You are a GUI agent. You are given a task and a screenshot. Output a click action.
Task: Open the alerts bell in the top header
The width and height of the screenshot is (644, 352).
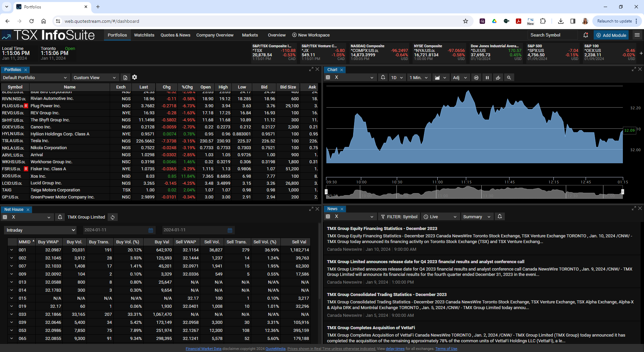(x=586, y=35)
